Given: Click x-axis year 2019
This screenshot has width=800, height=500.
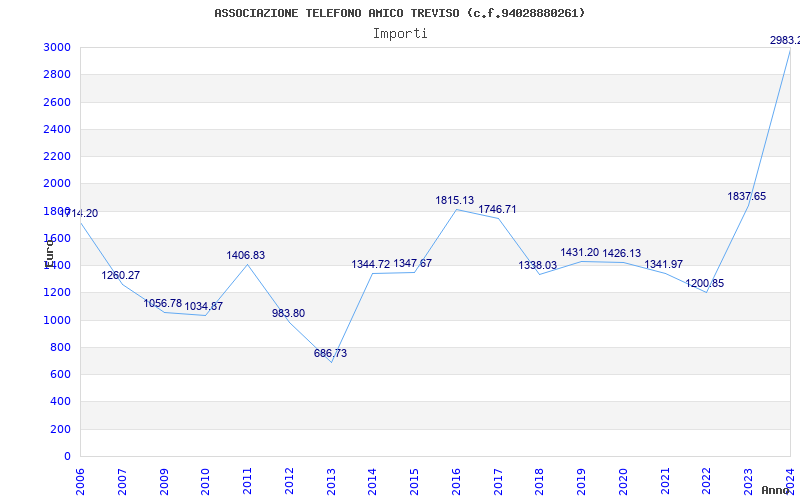Looking at the screenshot, I should pyautogui.click(x=581, y=482).
